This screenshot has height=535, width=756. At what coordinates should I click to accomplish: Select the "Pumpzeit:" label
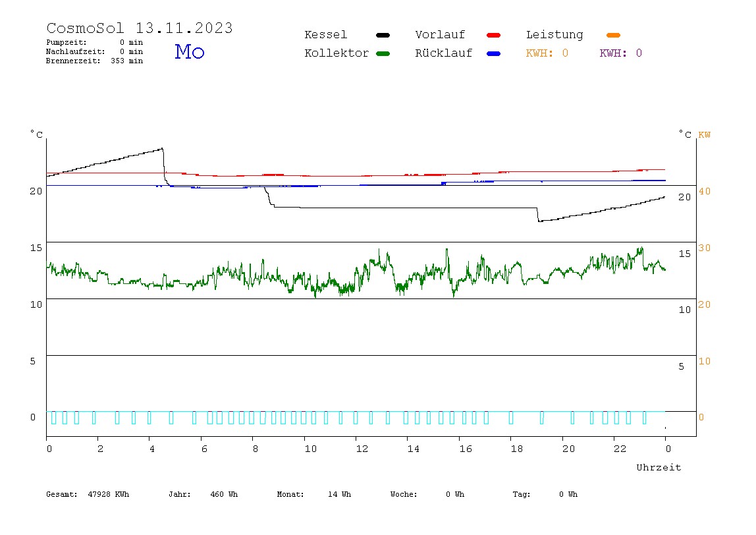coord(67,42)
